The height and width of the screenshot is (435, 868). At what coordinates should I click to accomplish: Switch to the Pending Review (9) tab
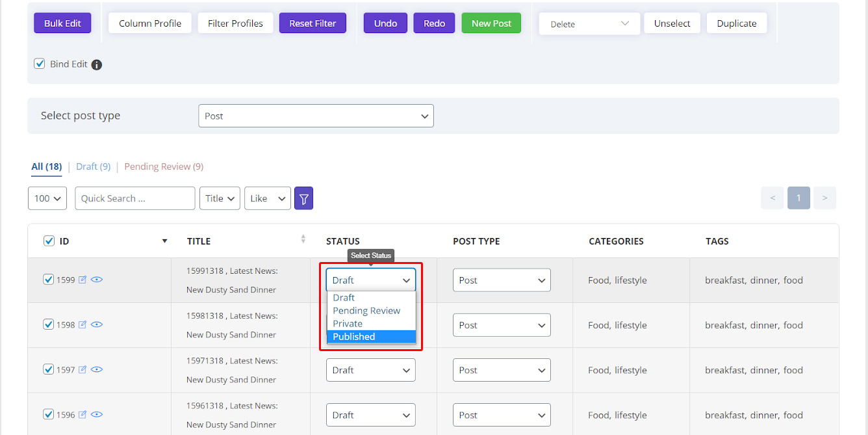pos(164,166)
